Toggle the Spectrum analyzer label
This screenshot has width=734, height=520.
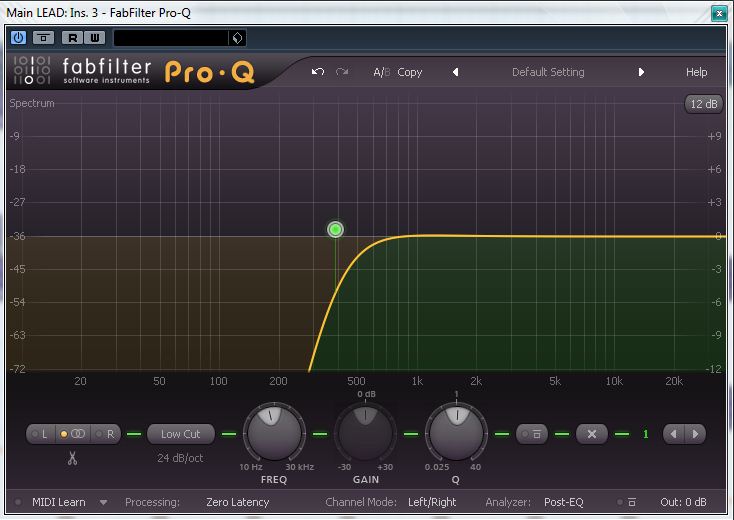click(32, 103)
